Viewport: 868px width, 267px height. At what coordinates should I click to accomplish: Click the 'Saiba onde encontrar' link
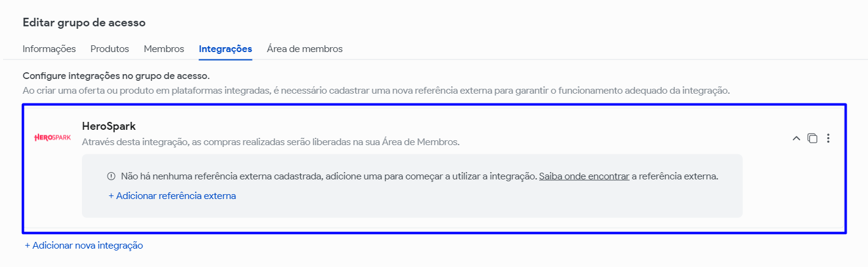pyautogui.click(x=584, y=176)
